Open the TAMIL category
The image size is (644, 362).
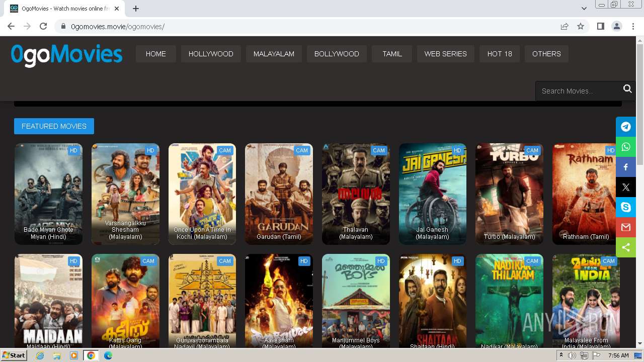click(x=392, y=54)
